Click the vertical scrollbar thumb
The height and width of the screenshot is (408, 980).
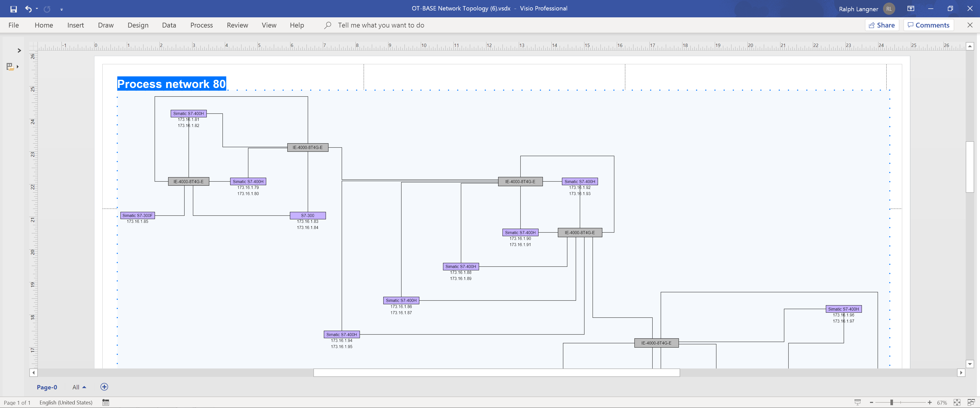(970, 167)
